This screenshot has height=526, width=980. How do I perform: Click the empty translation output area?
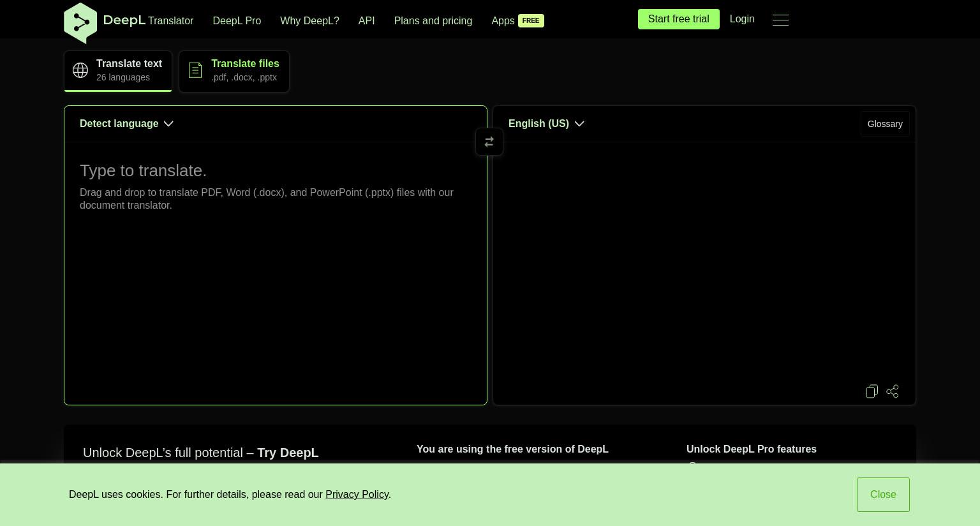(704, 262)
